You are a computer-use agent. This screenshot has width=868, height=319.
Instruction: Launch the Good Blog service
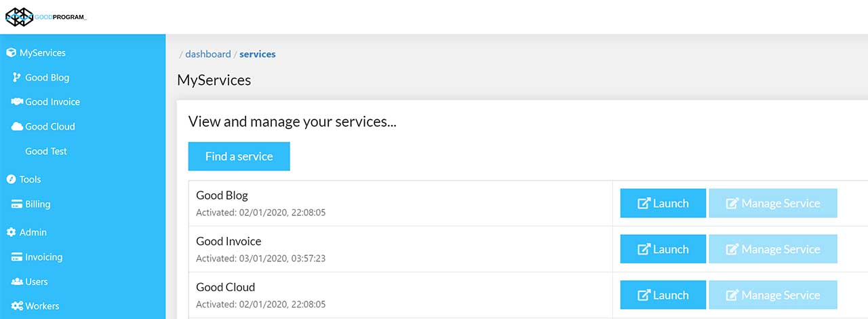663,204
